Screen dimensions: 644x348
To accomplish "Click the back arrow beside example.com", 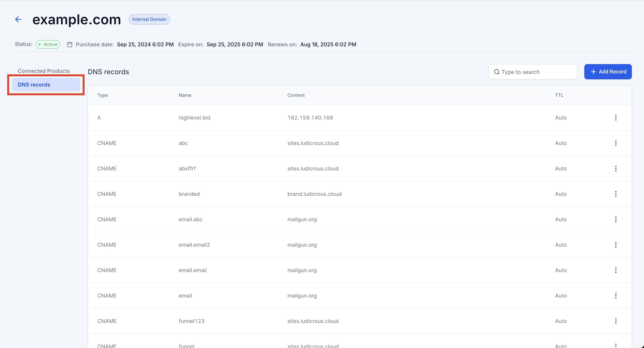I will coord(18,20).
